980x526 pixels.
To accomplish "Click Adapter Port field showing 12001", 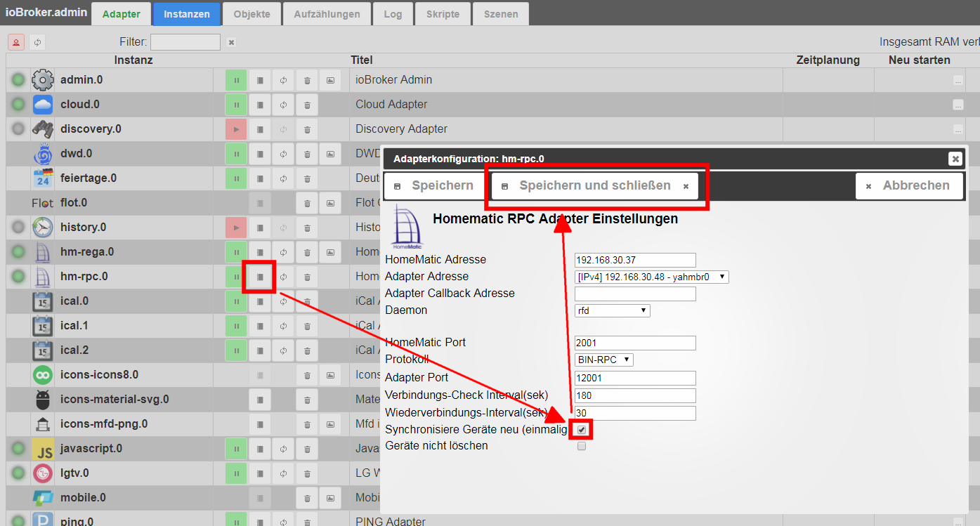I will (635, 378).
